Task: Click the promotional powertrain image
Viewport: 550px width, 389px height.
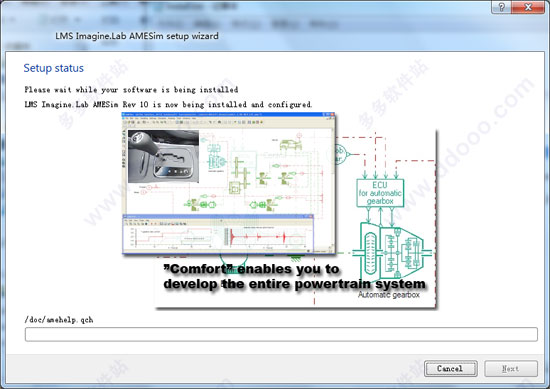Action: click(x=279, y=210)
